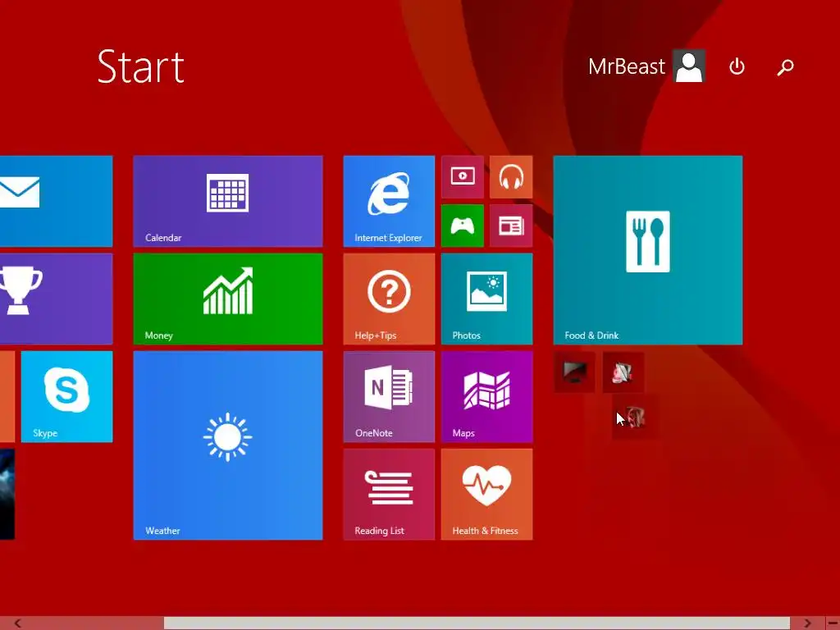Launch Skype from its tile
Viewport: 840px width, 630px height.
coord(67,396)
